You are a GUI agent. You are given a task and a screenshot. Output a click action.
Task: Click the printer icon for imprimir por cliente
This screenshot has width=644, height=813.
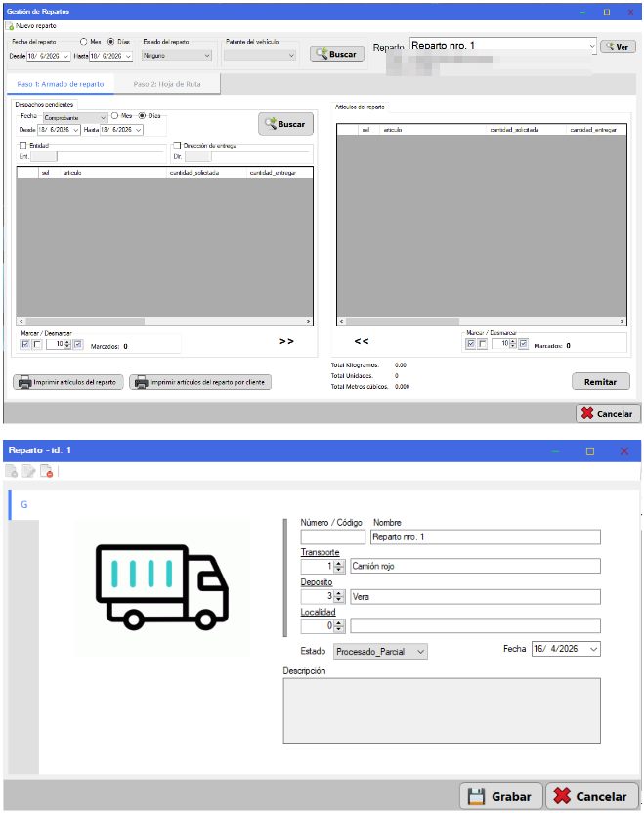click(x=141, y=383)
